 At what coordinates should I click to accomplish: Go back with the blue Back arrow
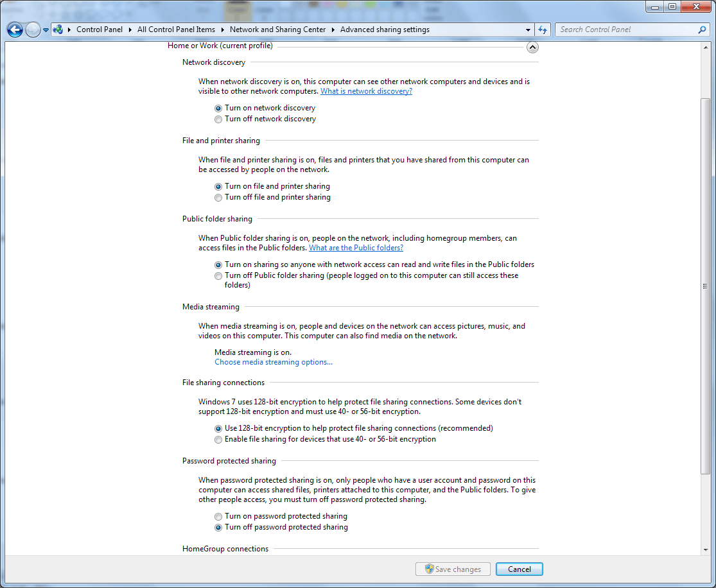pyautogui.click(x=15, y=30)
